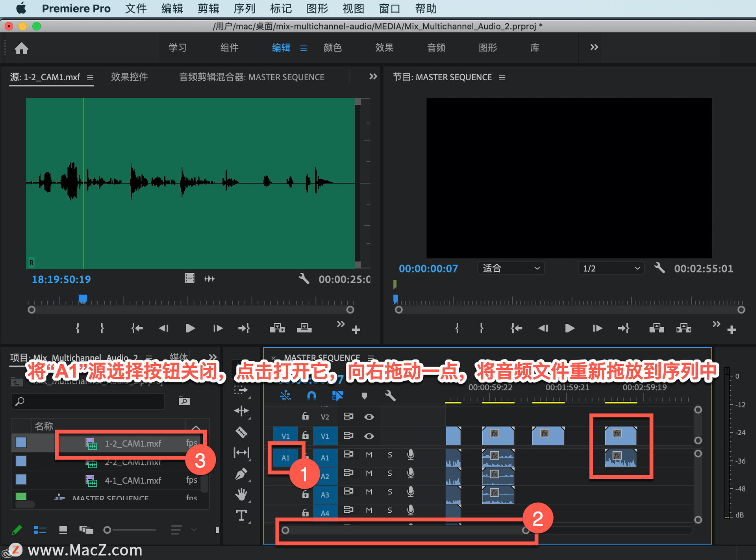Solo audio track A2
The width and height of the screenshot is (756, 560).
[x=390, y=473]
